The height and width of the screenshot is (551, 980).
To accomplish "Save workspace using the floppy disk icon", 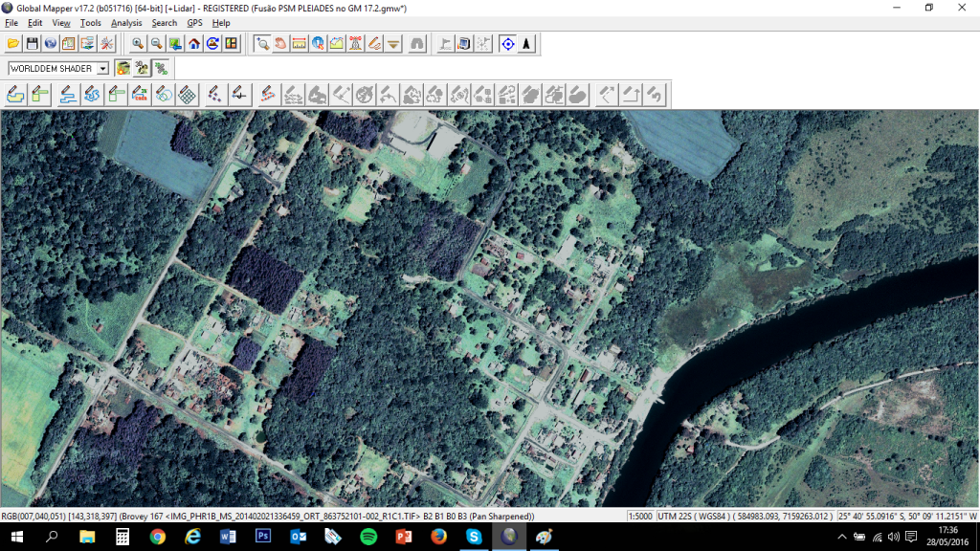I will coord(32,44).
